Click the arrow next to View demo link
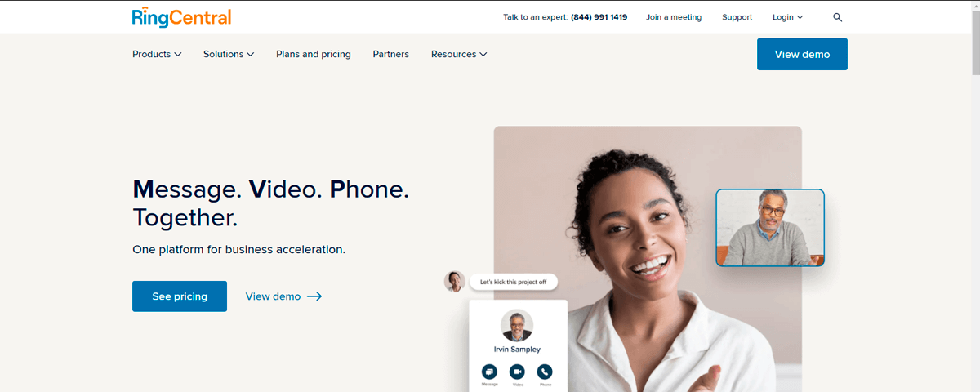The image size is (980, 392). point(314,296)
